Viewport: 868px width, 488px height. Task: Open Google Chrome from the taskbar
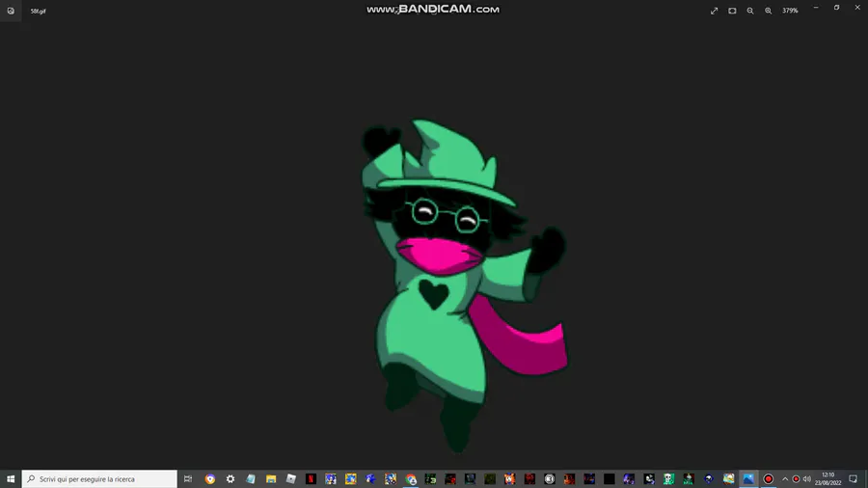point(411,479)
